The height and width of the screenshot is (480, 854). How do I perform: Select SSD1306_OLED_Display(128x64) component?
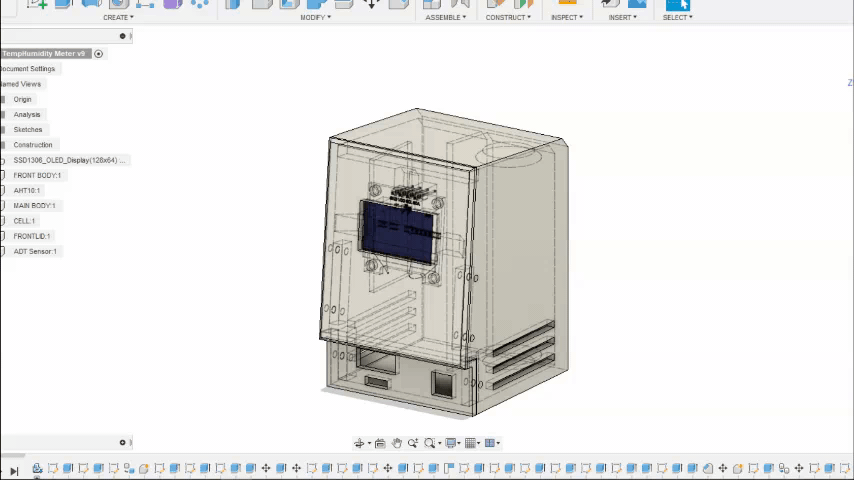[x=69, y=160]
